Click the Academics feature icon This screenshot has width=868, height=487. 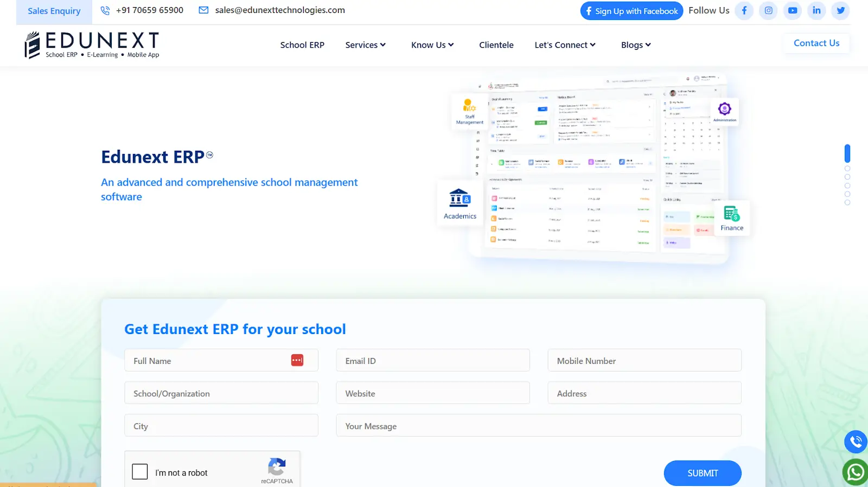[x=460, y=203]
